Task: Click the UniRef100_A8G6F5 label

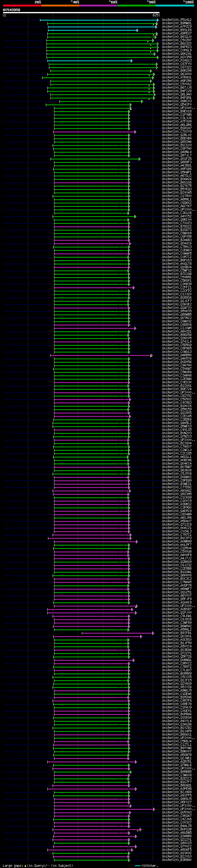Action: (177, 850)
